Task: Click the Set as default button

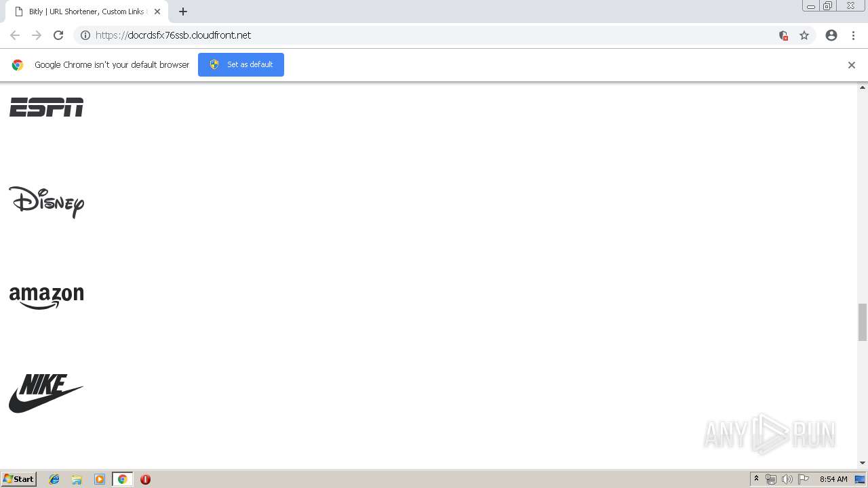Action: (241, 64)
